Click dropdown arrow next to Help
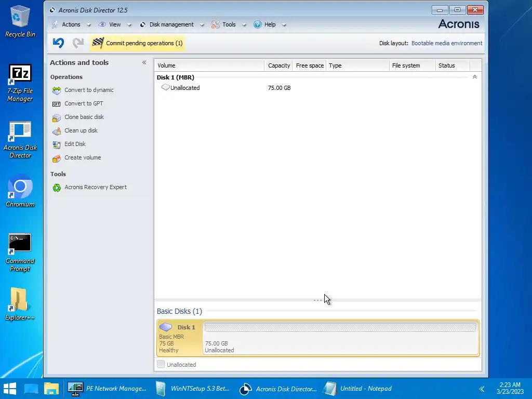This screenshot has height=399, width=532. (x=284, y=25)
